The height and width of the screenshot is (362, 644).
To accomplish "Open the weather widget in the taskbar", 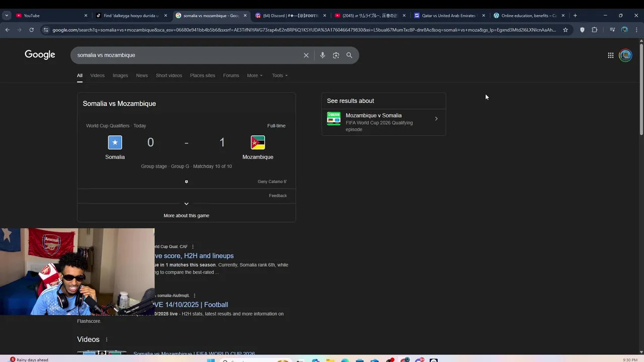I will coord(29,359).
